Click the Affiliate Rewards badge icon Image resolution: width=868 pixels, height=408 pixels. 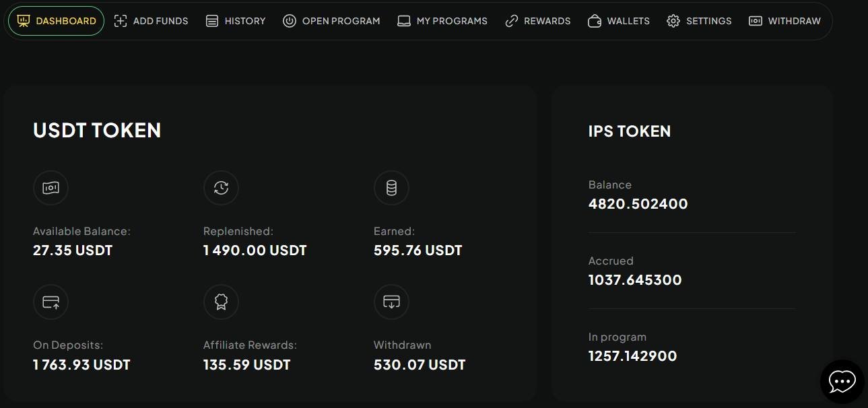click(221, 302)
